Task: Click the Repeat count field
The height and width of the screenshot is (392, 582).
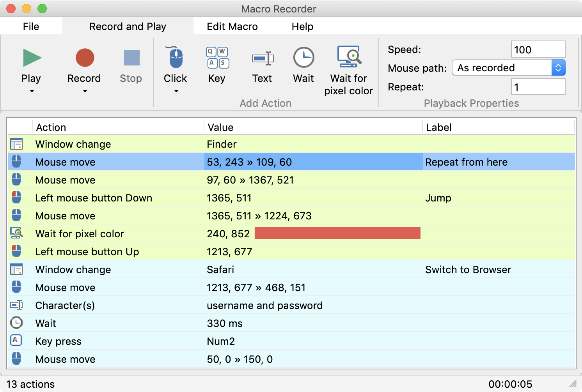Action: (538, 87)
